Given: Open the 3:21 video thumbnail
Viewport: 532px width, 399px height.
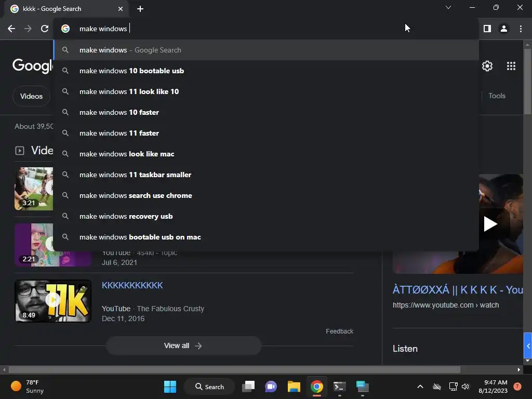Looking at the screenshot, I should point(34,189).
